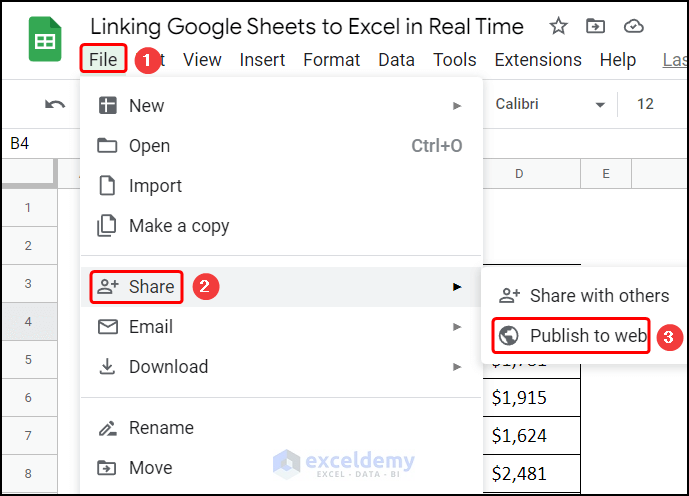Open the Extensions menu
Screen dimensions: 689x496
[538, 59]
